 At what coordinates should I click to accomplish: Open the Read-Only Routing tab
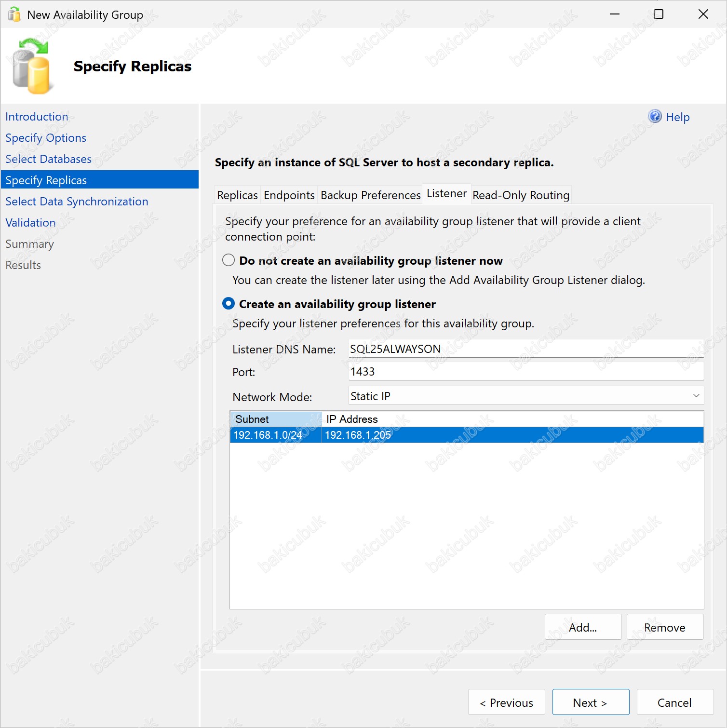[x=521, y=195]
